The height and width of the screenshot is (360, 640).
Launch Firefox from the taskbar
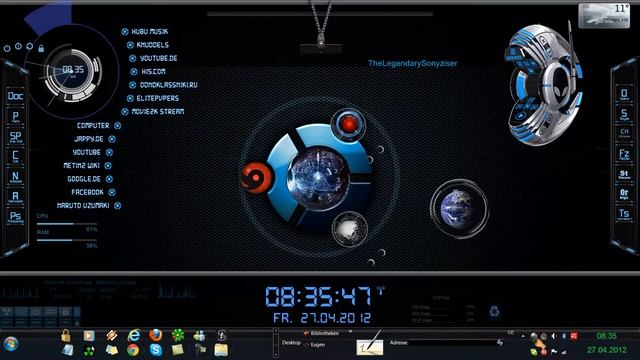[x=155, y=335]
